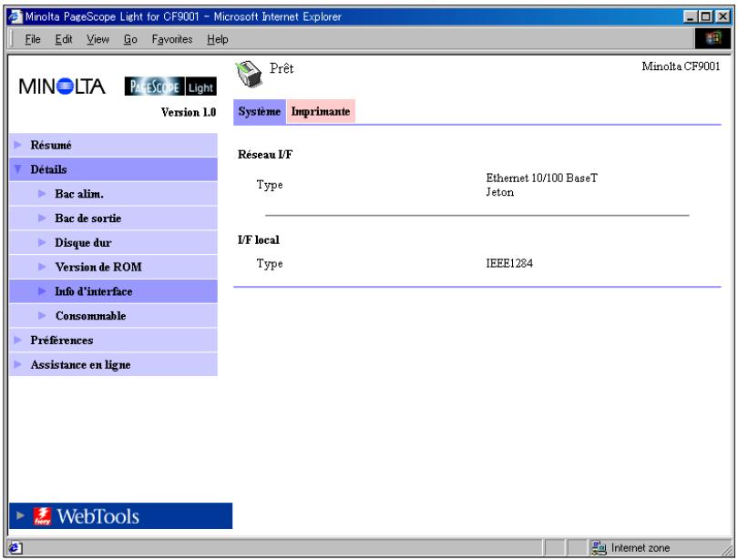Click the printer status icon beside Prêt
The height and width of the screenshot is (560, 738).
coord(248,75)
